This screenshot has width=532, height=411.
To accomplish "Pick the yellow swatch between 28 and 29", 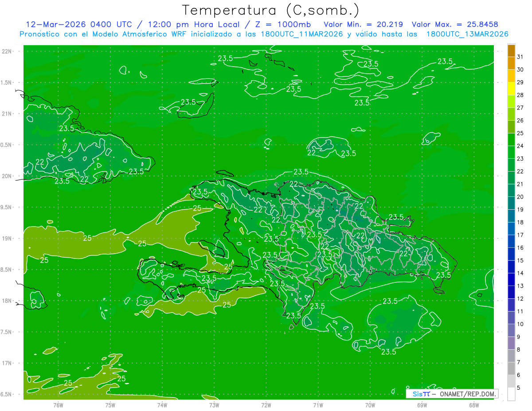I will tap(511, 88).
